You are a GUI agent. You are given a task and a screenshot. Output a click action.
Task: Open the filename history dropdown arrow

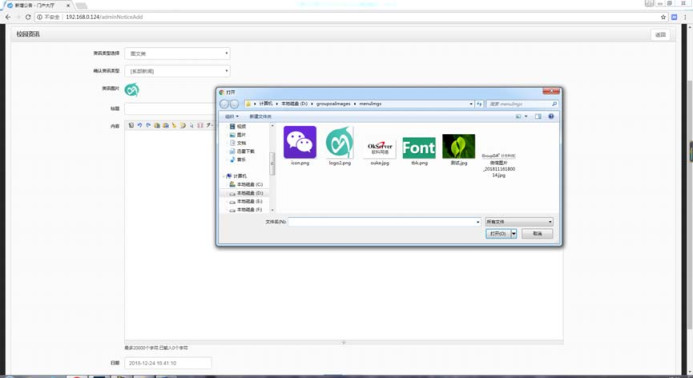(x=478, y=222)
